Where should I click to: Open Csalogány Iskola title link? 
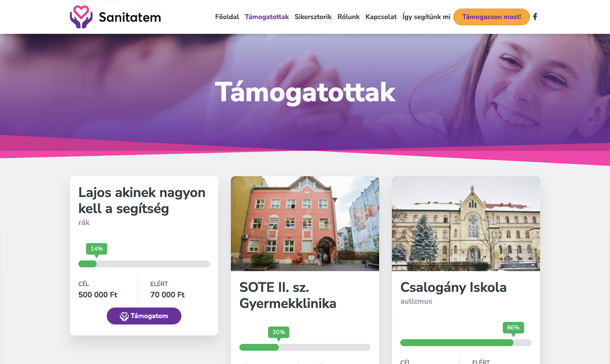point(453,287)
